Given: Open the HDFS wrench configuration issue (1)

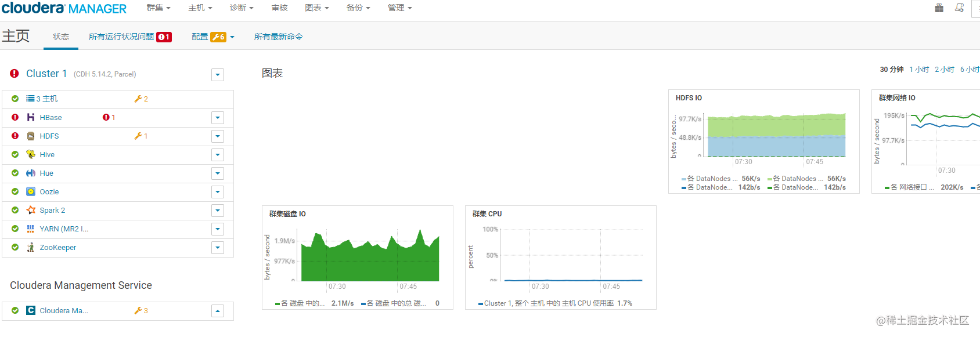Looking at the screenshot, I should [141, 136].
